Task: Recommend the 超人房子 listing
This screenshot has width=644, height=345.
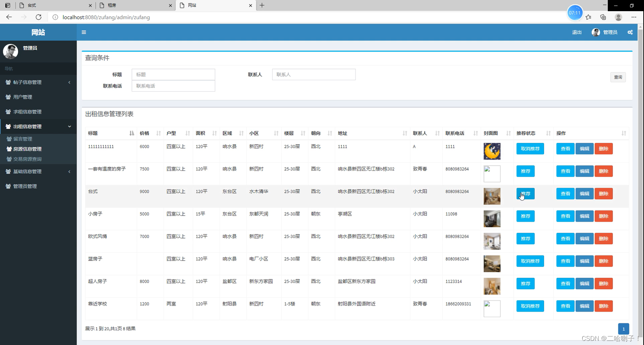Action: pos(525,284)
